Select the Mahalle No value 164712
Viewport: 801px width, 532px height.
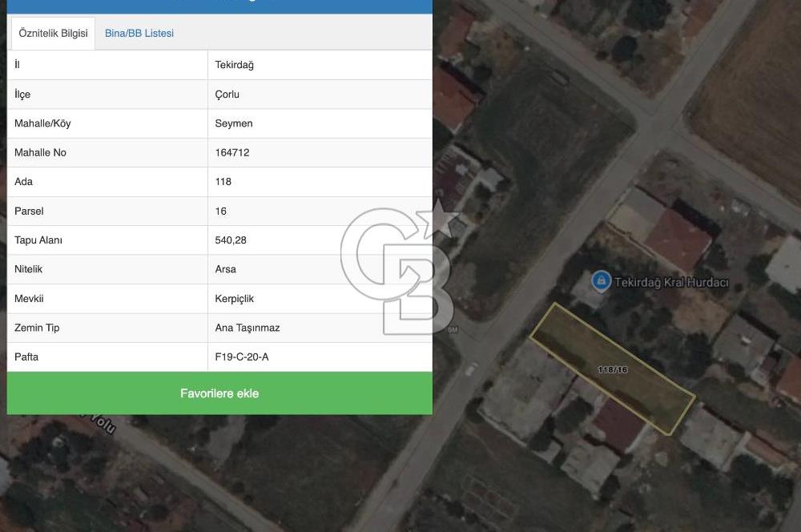[232, 153]
